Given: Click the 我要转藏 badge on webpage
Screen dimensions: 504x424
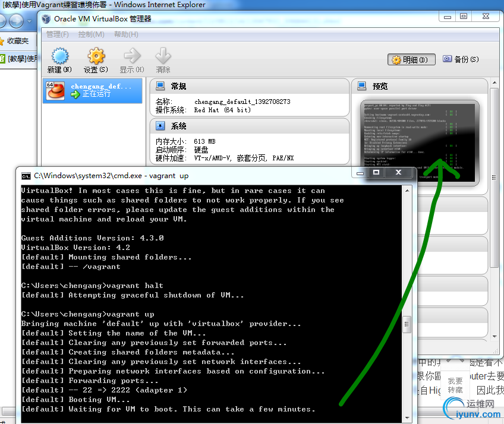Looking at the screenshot, I should pos(455,385).
